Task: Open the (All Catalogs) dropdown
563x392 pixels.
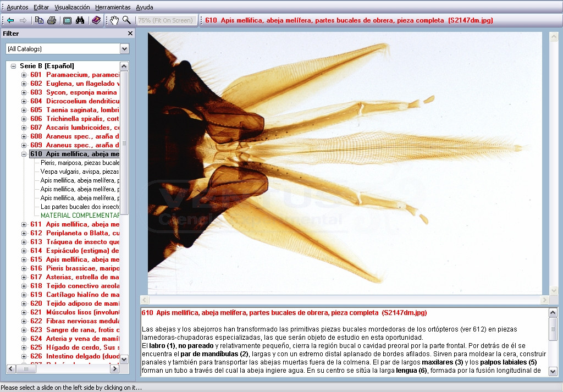Action: [125, 49]
